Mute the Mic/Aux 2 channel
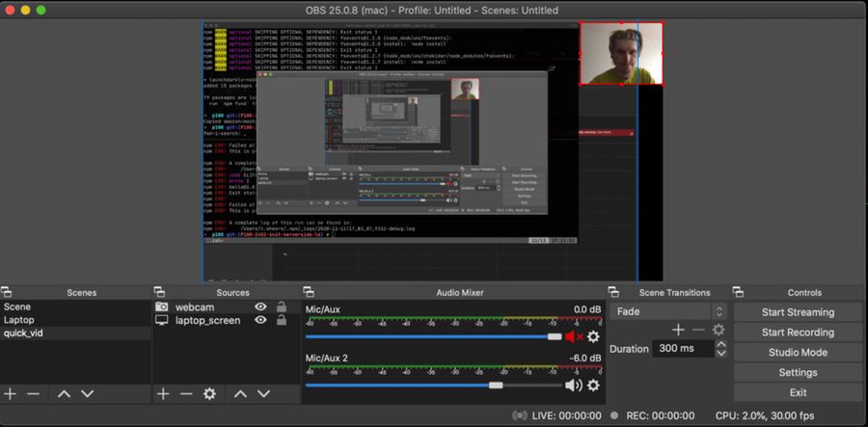This screenshot has height=427, width=868. click(x=574, y=385)
